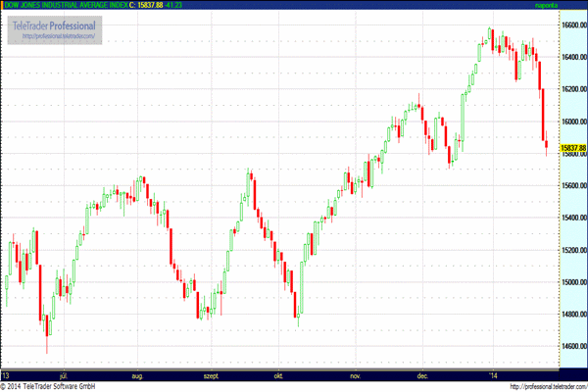The height and width of the screenshot is (392, 588).
Task: Open the 'naponta' interval selector
Action: coord(546,5)
